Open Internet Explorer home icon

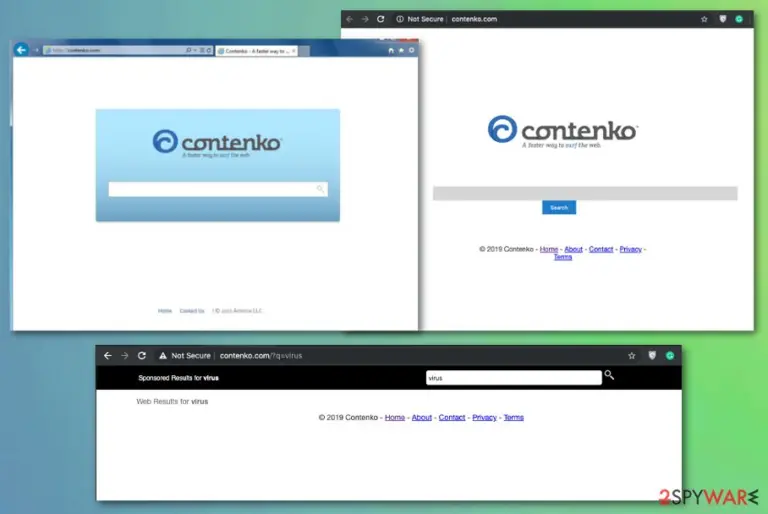(x=391, y=50)
